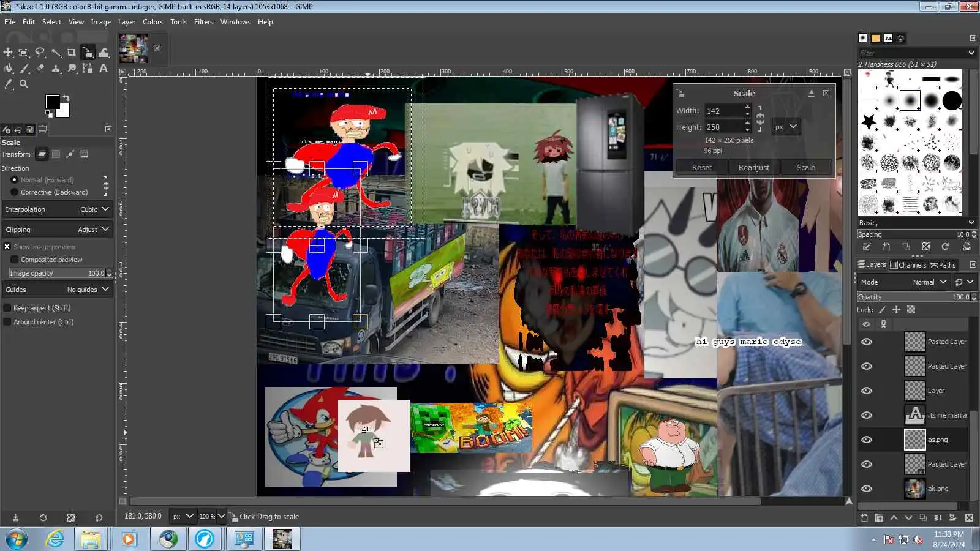Select the Fuzzy Select wand tool

56,53
